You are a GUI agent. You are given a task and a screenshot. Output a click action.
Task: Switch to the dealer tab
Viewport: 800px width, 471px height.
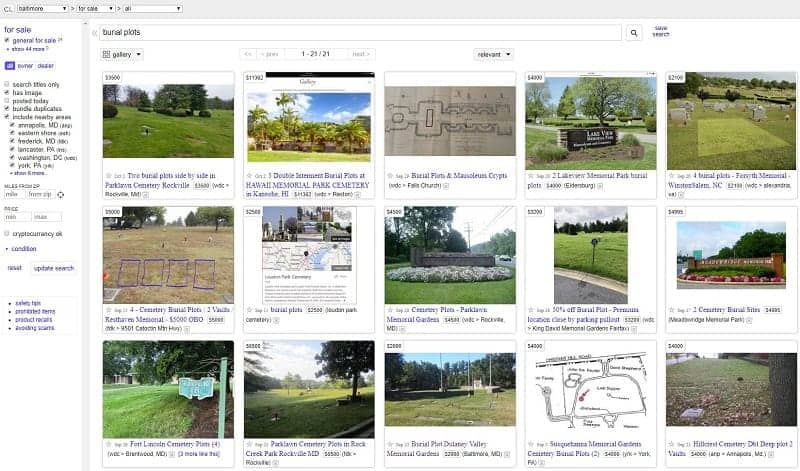pyautogui.click(x=46, y=66)
